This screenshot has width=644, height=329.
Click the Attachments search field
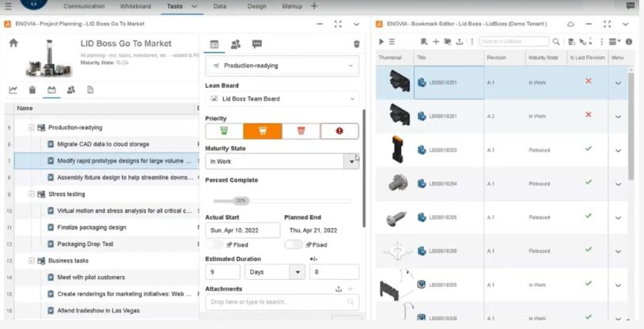pos(282,302)
